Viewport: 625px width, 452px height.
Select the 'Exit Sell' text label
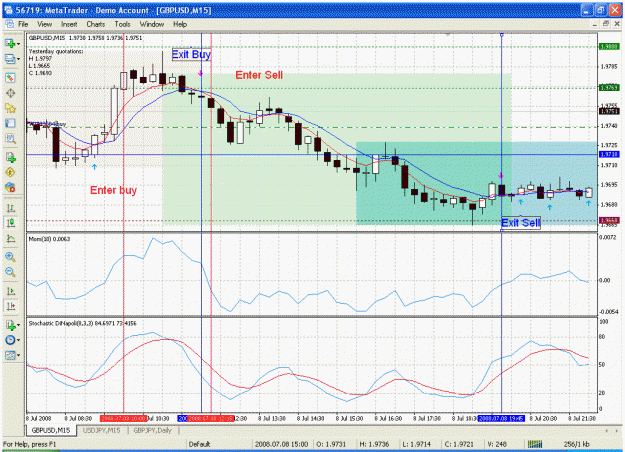click(x=521, y=223)
